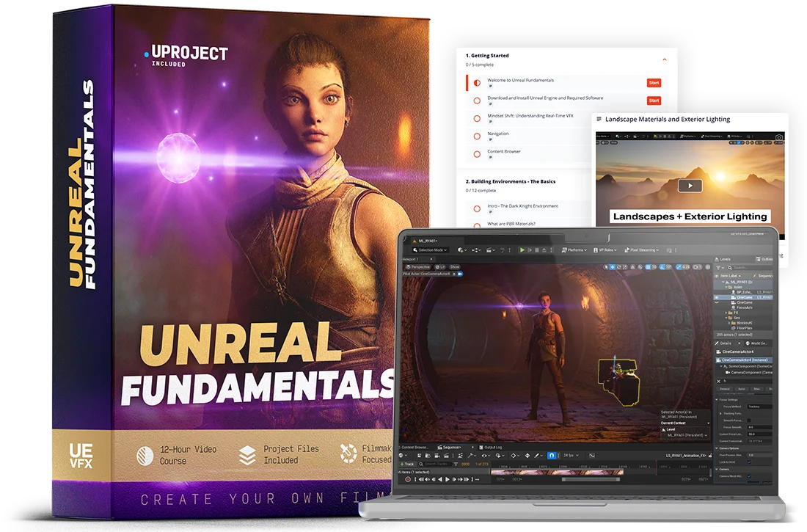Click the Sequencer render movie clapper icon
This screenshot has height=532, width=807.
446,455
